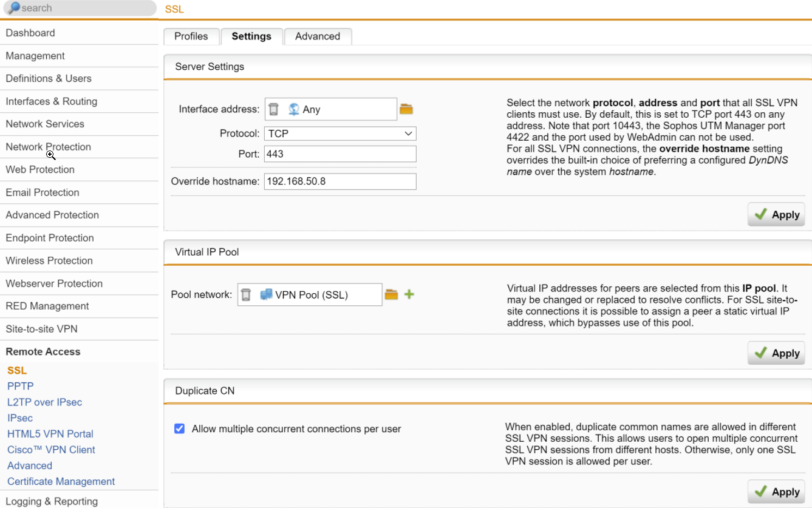The height and width of the screenshot is (508, 812).
Task: Open Cisco VPN Client page
Action: pyautogui.click(x=51, y=450)
